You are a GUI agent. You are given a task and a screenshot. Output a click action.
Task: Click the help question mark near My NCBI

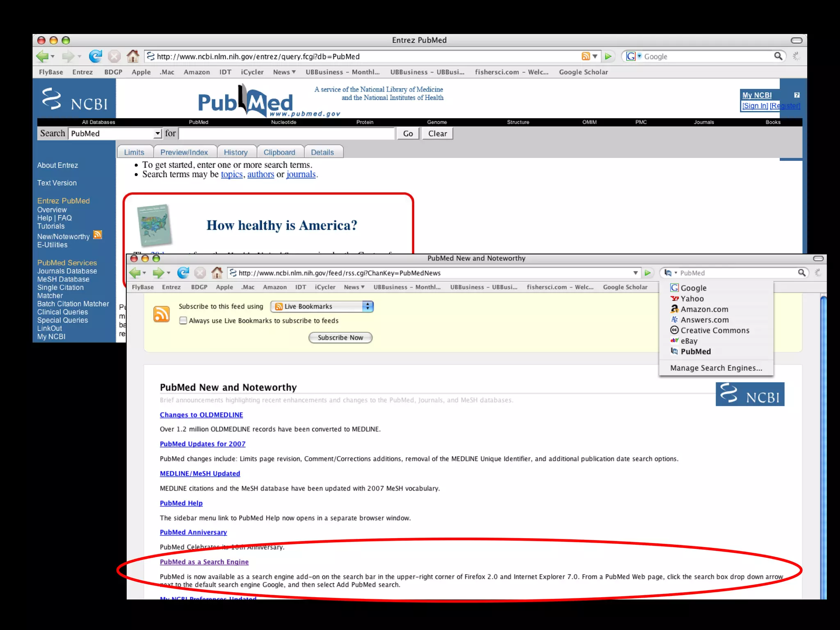click(x=797, y=95)
